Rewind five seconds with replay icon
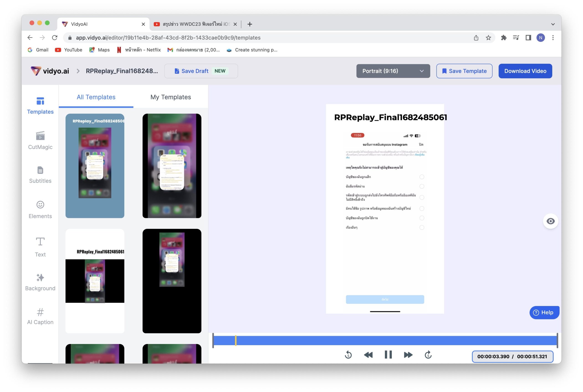 tap(348, 355)
